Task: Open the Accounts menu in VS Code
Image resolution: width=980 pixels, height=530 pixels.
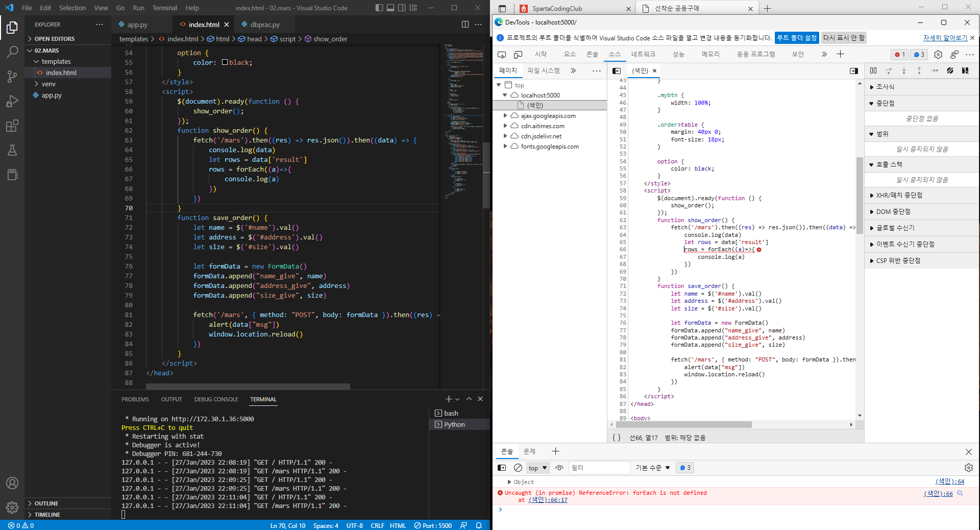Action: pos(12,483)
